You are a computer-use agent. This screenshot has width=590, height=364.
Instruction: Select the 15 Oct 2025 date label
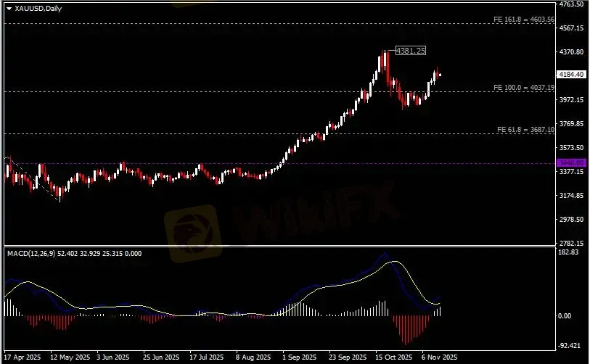[x=394, y=357]
